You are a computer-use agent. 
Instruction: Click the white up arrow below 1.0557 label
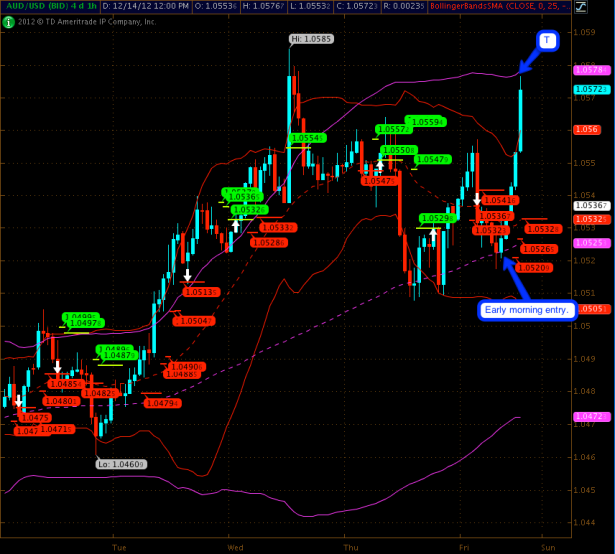click(380, 164)
